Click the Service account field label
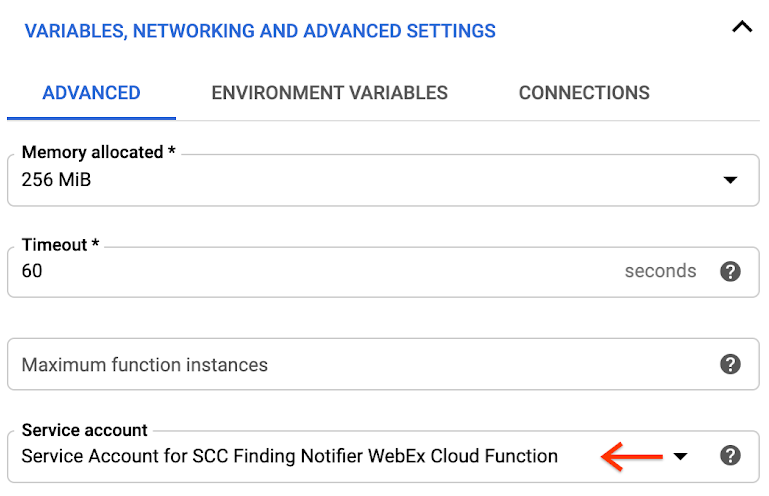The width and height of the screenshot is (769, 496). (x=84, y=430)
